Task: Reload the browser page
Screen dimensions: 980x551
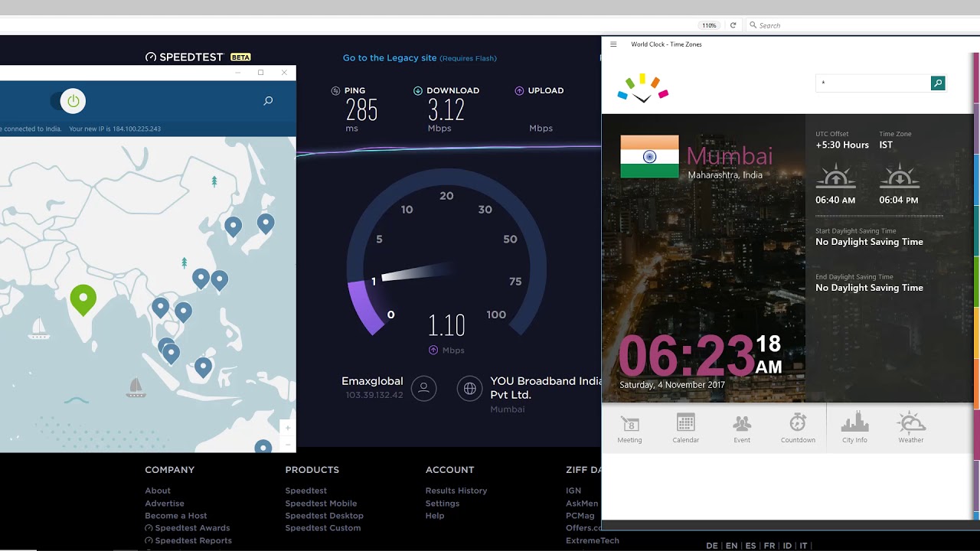Action: click(x=733, y=25)
